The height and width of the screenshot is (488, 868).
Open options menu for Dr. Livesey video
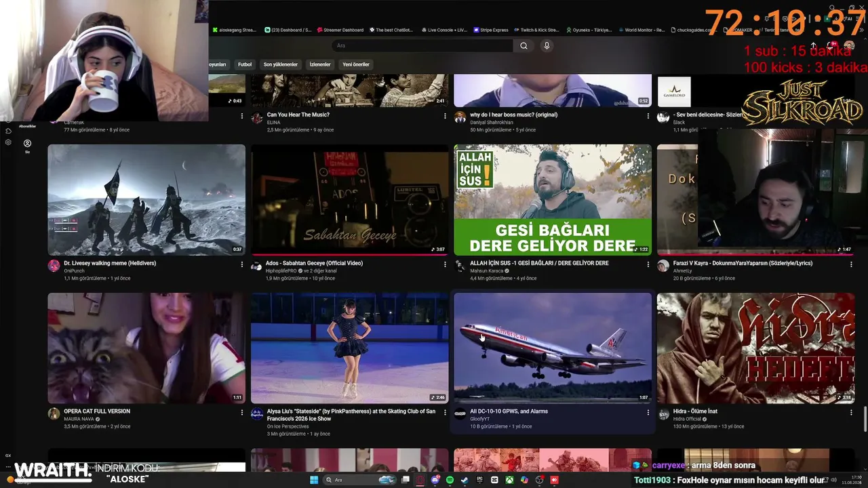click(x=241, y=264)
